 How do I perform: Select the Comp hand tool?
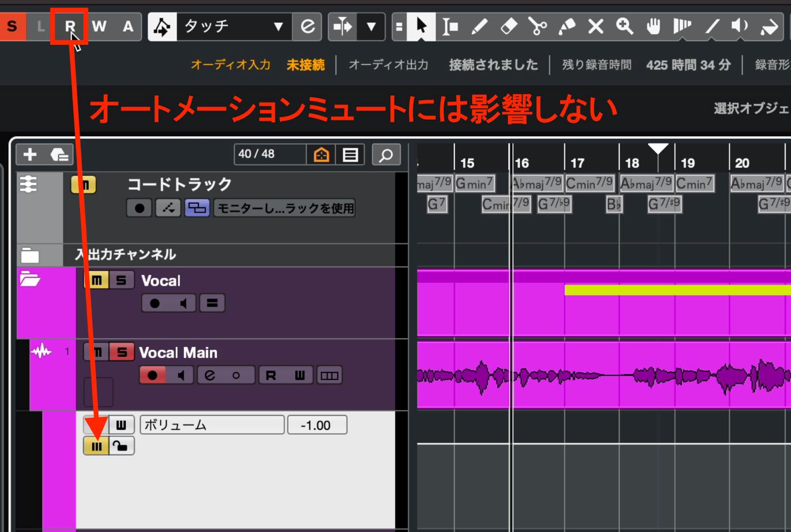pyautogui.click(x=653, y=26)
